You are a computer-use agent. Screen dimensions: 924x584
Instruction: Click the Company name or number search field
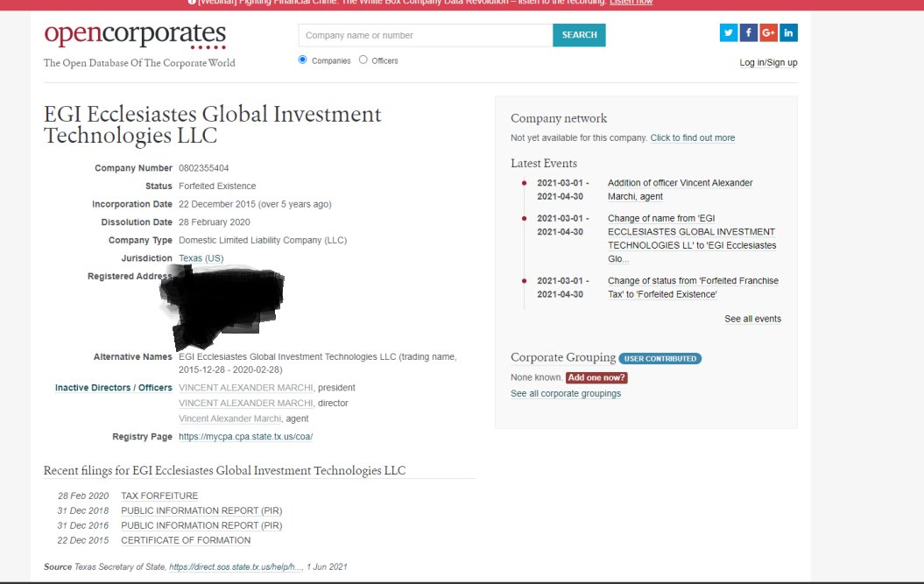point(426,35)
